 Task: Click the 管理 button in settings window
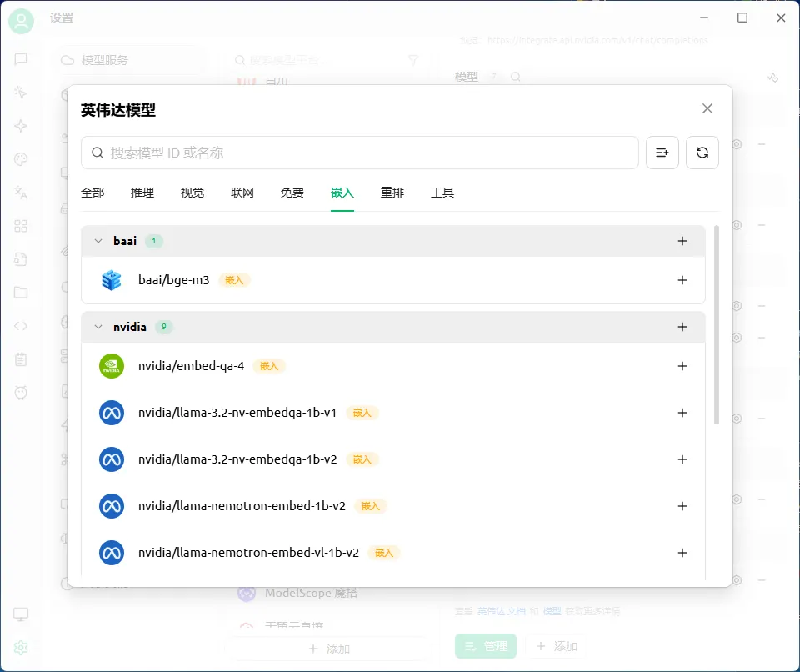tap(486, 646)
